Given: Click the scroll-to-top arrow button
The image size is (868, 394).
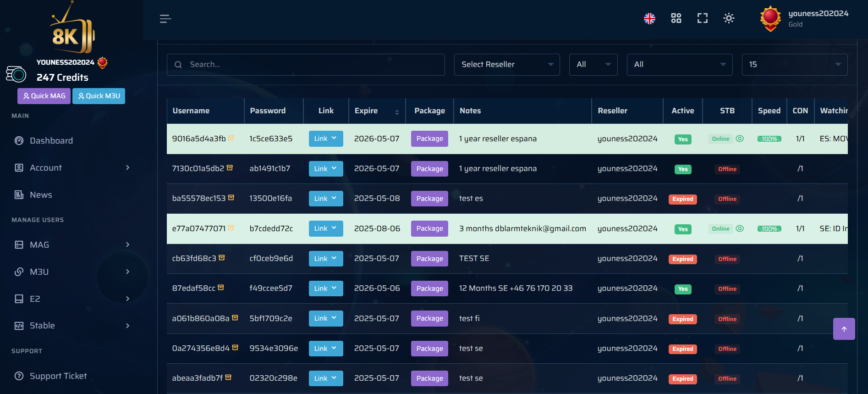Looking at the screenshot, I should (844, 329).
